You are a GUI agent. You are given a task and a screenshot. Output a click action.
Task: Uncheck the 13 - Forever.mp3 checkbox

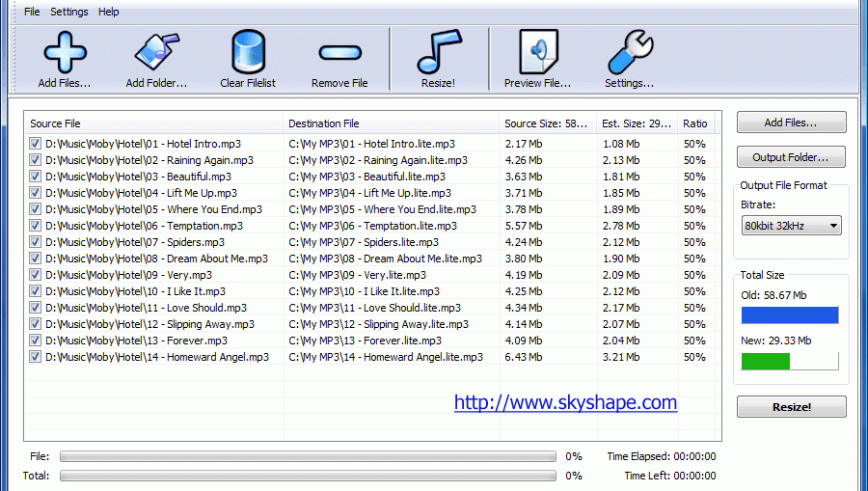[x=36, y=341]
